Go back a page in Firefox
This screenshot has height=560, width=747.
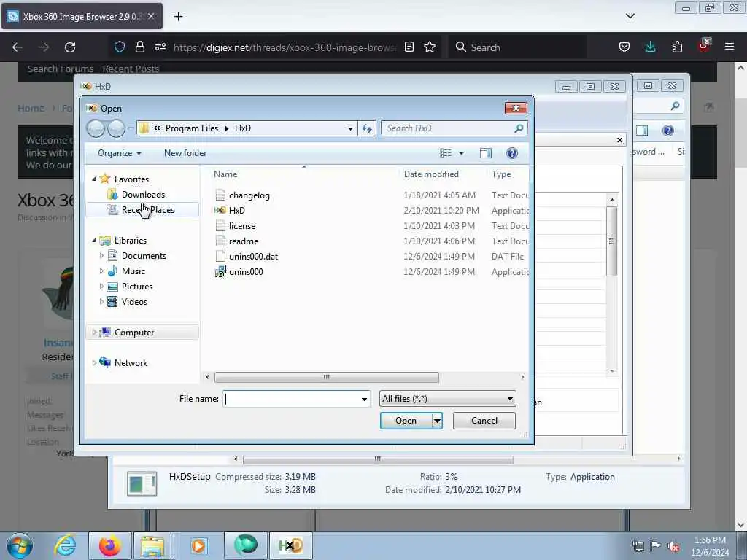[x=18, y=47]
